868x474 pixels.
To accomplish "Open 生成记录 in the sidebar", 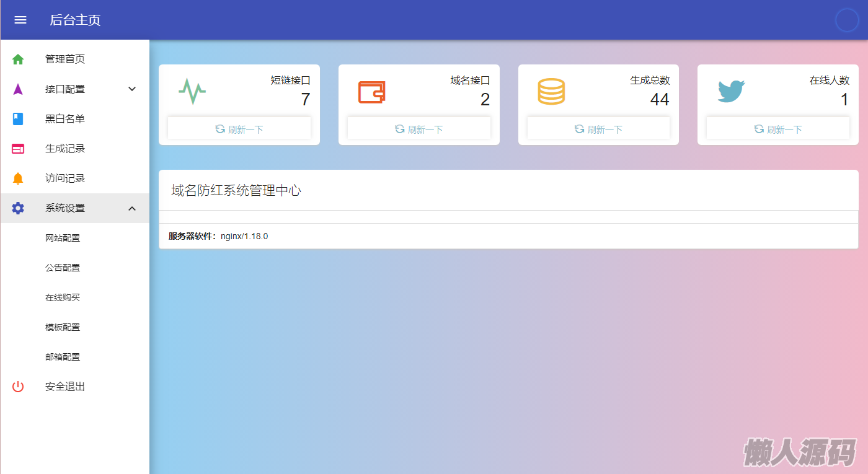I will pyautogui.click(x=74, y=149).
